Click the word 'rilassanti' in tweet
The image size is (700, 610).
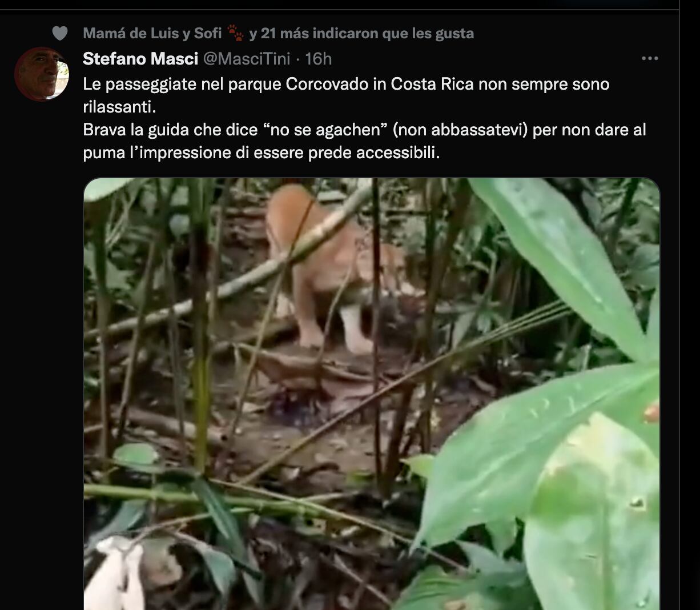pyautogui.click(x=118, y=107)
